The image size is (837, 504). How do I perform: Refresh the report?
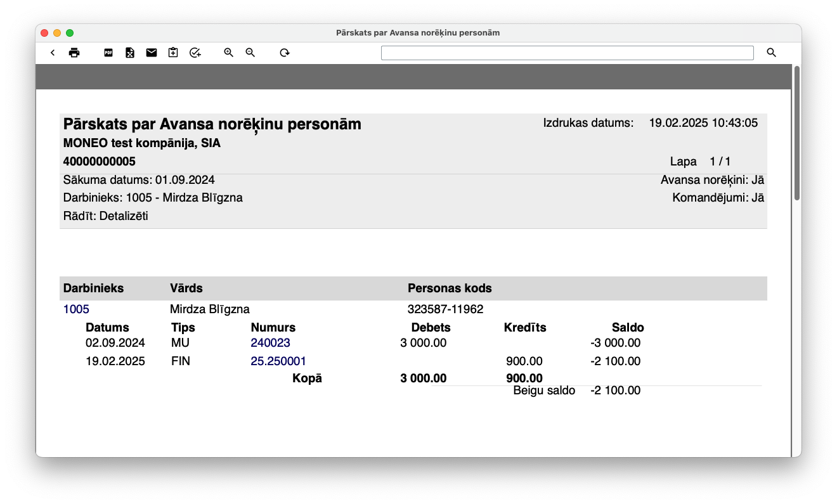(x=285, y=53)
